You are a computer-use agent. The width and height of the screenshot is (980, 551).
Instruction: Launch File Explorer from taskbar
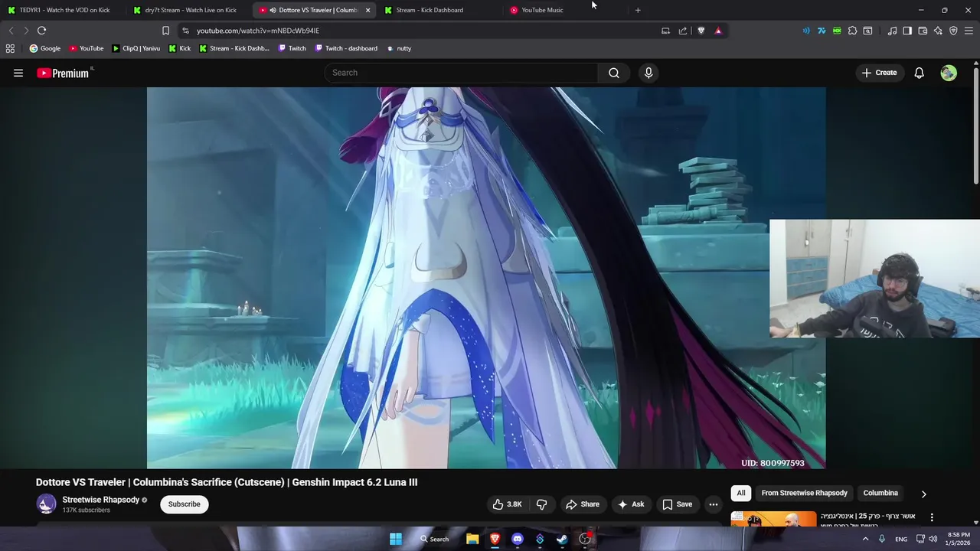coord(472,539)
